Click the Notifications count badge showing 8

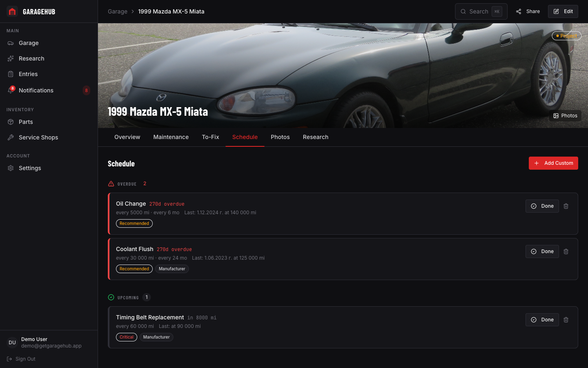[x=86, y=90]
